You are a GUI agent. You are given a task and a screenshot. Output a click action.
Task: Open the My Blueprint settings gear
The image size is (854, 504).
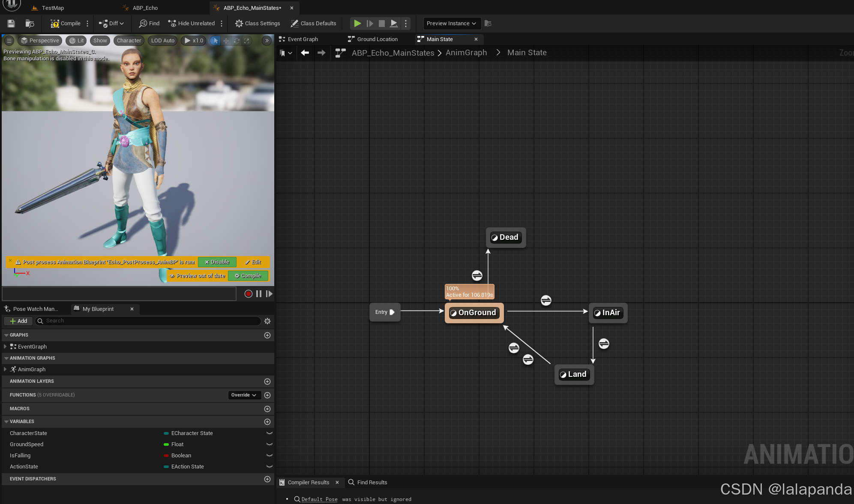click(x=267, y=321)
